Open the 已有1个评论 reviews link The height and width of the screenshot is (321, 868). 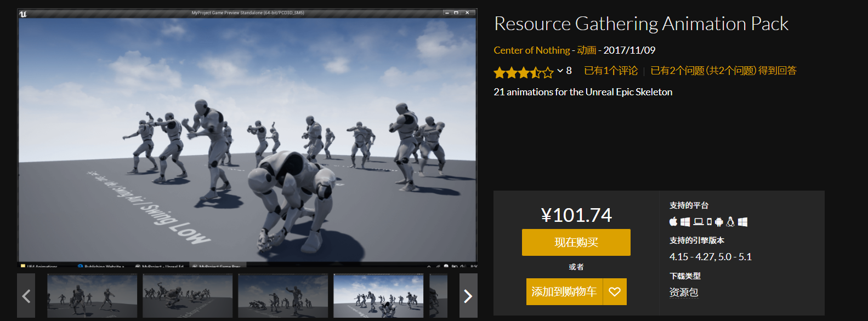coord(611,71)
